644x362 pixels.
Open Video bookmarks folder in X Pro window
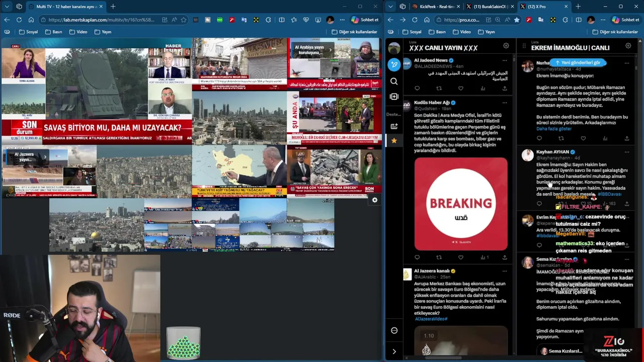coord(461,32)
